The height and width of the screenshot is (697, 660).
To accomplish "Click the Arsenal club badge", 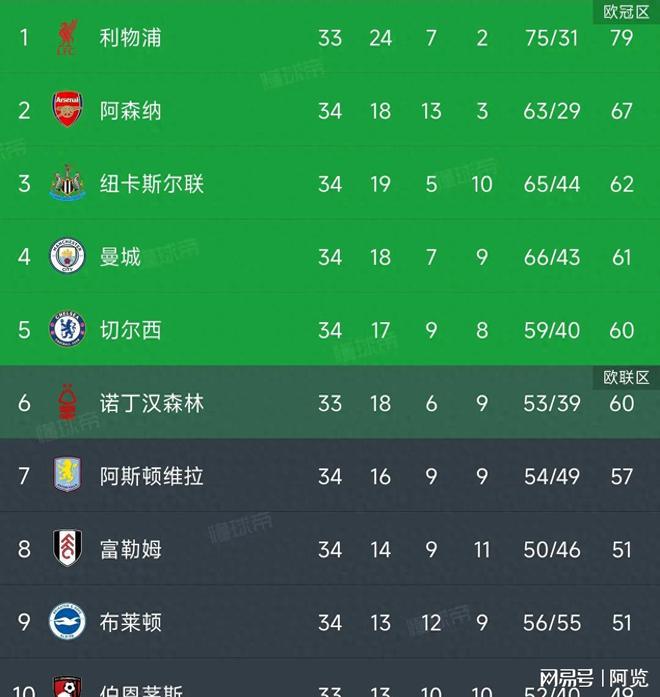I will coord(67,109).
